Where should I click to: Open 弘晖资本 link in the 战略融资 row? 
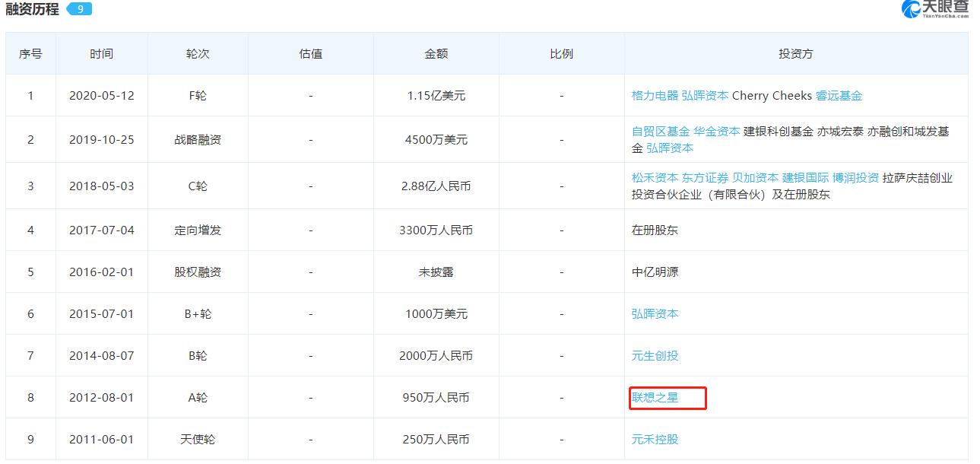click(x=670, y=148)
